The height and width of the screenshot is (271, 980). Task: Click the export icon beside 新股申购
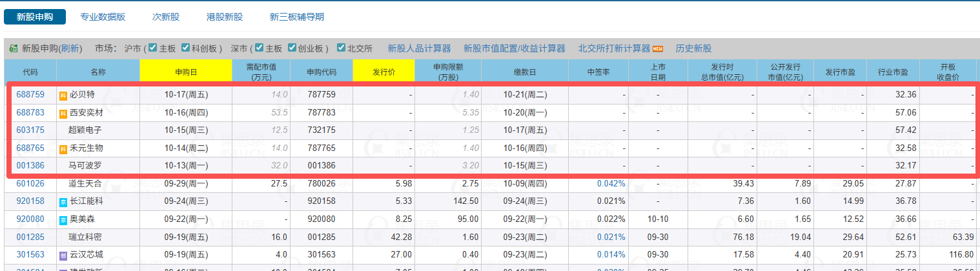tap(13, 48)
